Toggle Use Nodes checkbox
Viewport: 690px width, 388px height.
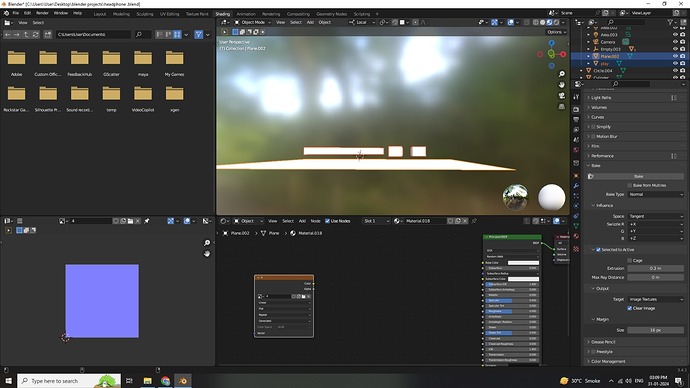pyautogui.click(x=327, y=221)
